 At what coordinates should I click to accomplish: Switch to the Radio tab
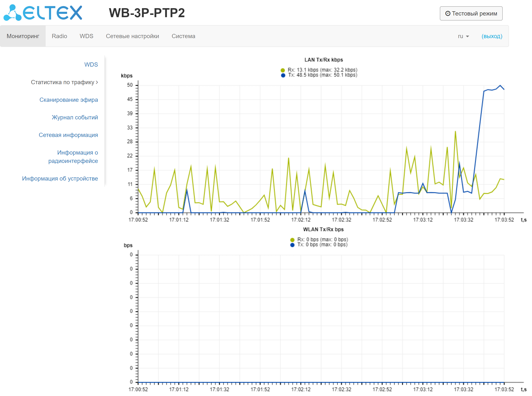[x=59, y=36]
